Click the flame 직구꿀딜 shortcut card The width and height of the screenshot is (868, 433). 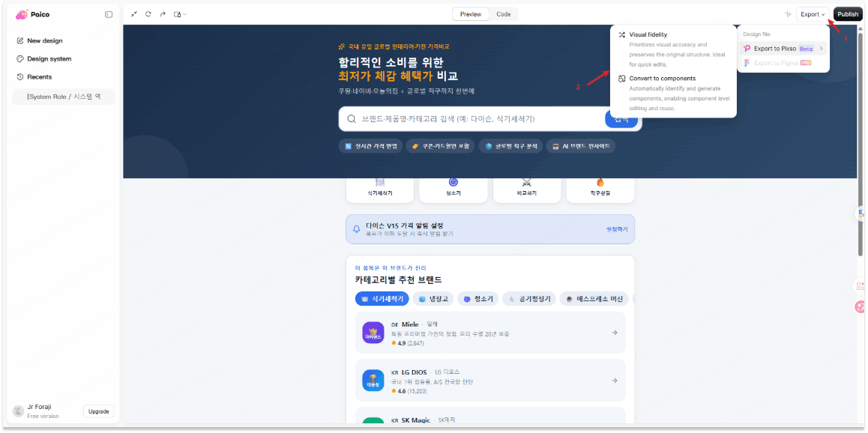pos(600,190)
